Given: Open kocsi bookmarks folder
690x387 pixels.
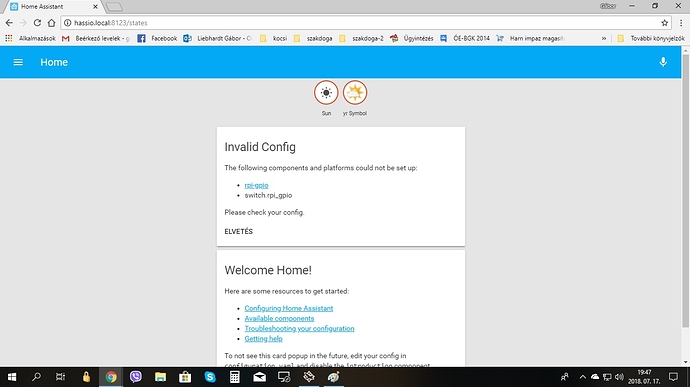Looking at the screenshot, I should pos(273,38).
